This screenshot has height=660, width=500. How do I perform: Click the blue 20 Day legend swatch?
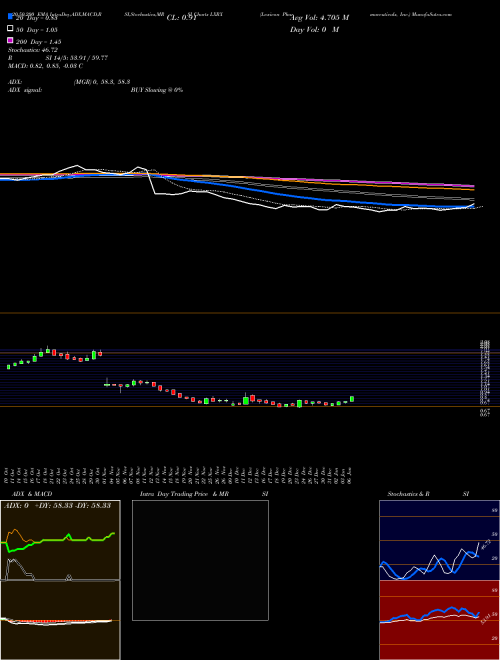(10, 16)
